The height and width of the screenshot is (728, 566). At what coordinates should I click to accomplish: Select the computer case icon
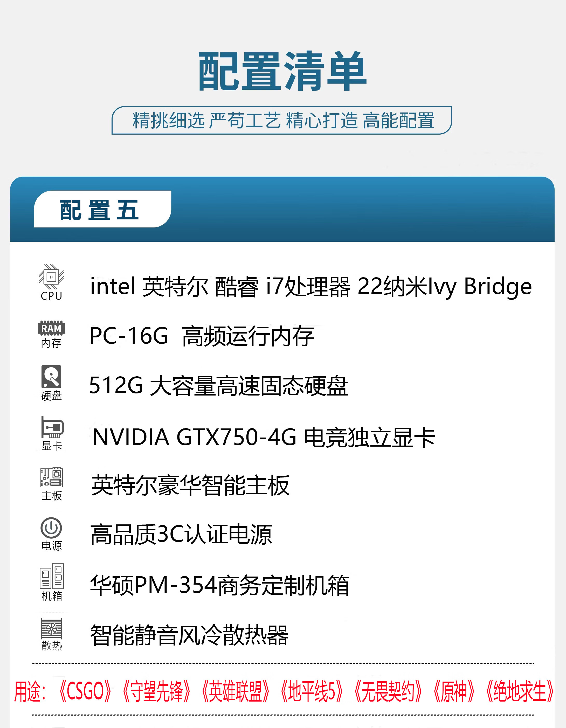[52, 576]
